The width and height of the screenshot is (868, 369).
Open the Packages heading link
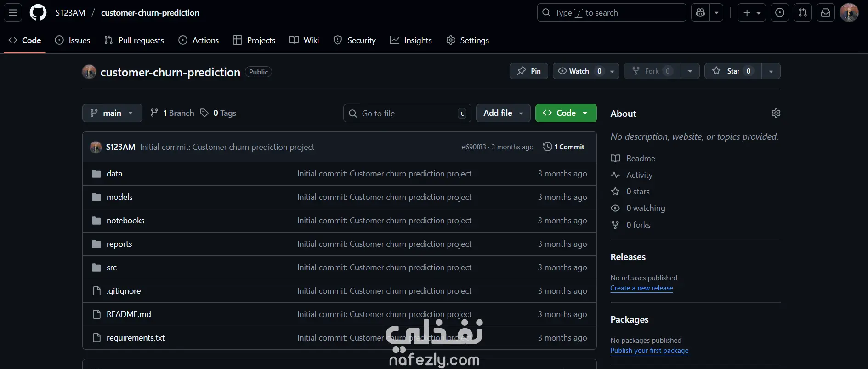tap(630, 319)
